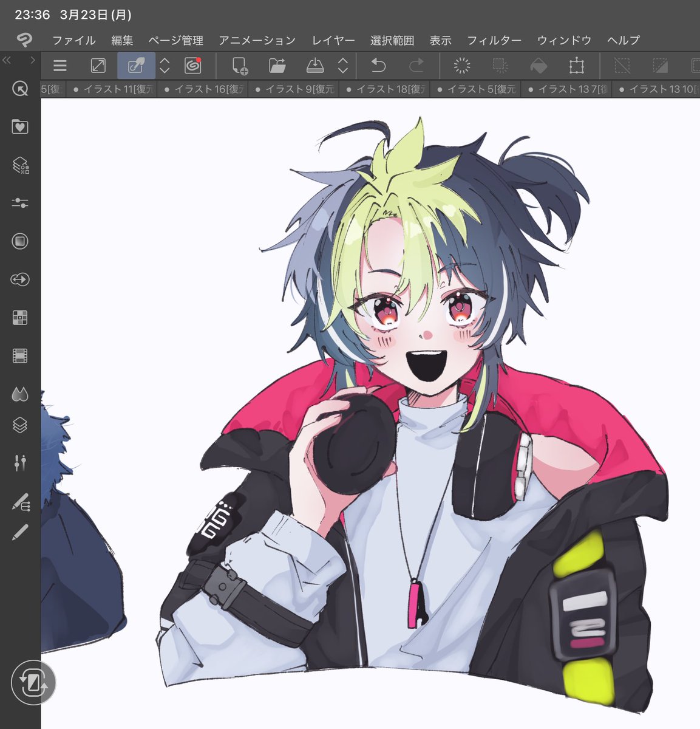Switch to the イラスト18 canvas tab

coord(385,89)
